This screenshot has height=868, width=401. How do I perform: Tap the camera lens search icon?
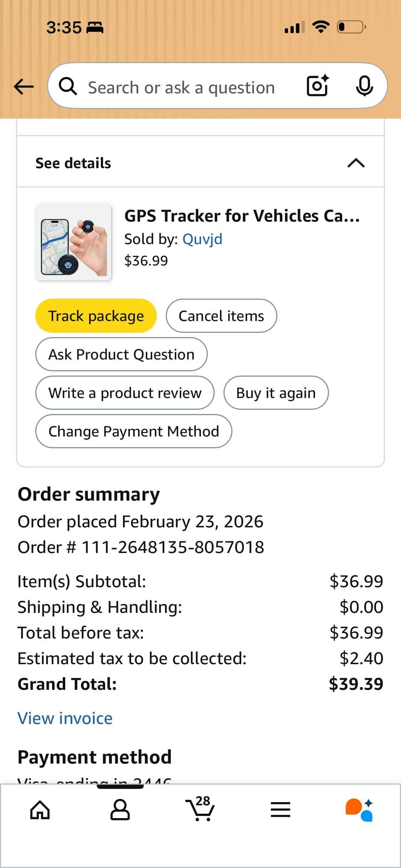(x=317, y=86)
